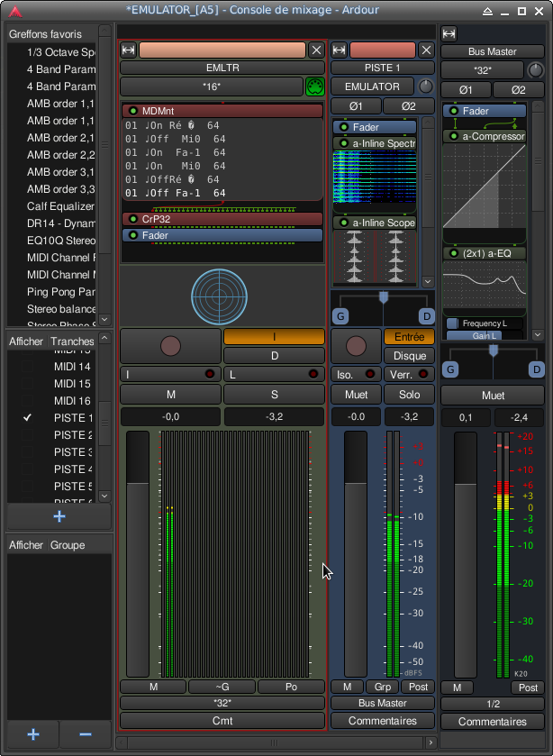Image resolution: width=553 pixels, height=756 pixels.
Task: Click the green MIDI input icon
Action: [315, 87]
